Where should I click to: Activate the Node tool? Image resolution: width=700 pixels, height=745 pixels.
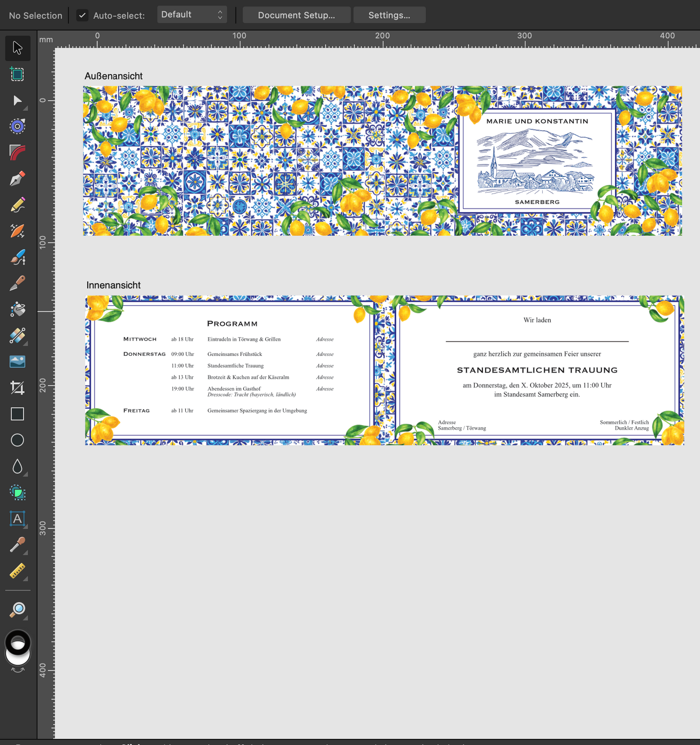coord(18,100)
